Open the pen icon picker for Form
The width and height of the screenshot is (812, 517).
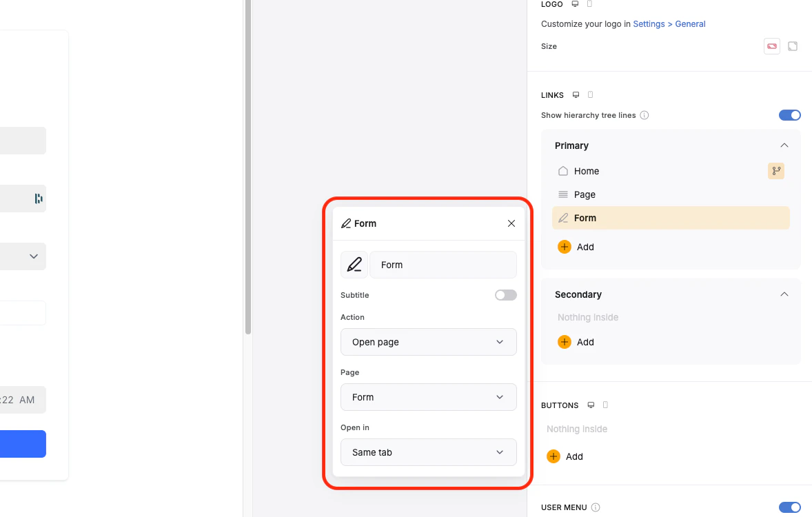tap(354, 265)
